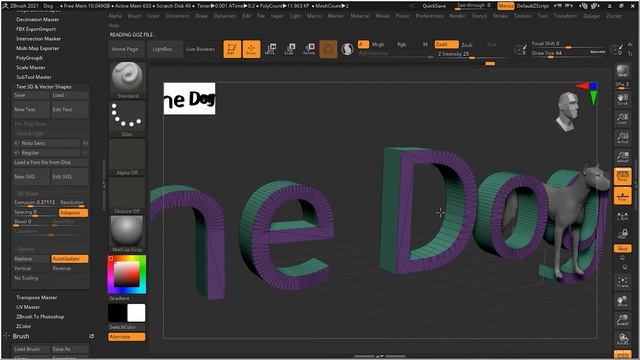Collapse Text 3D & Vector Shapes section

pos(44,87)
